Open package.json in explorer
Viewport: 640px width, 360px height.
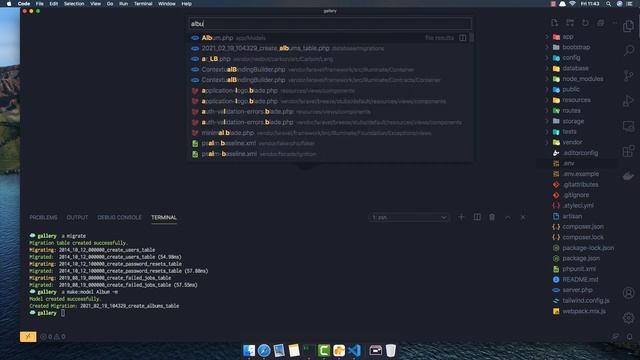[581, 258]
